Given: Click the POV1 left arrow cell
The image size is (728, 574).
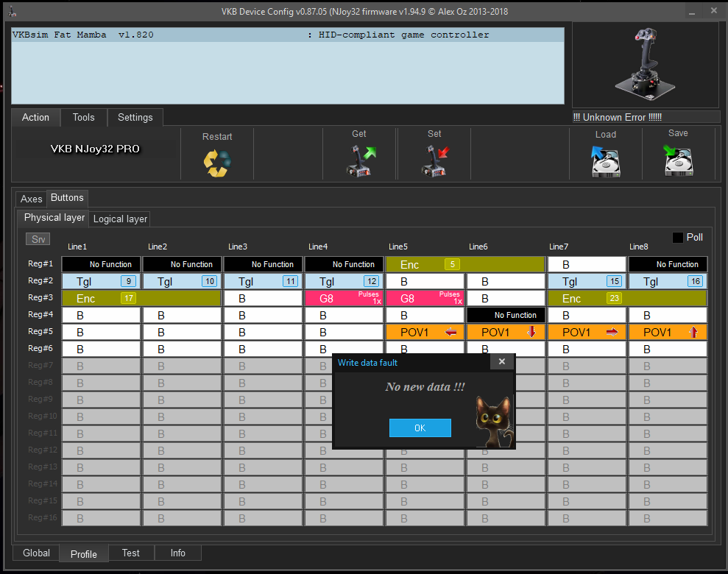Looking at the screenshot, I should 425,332.
